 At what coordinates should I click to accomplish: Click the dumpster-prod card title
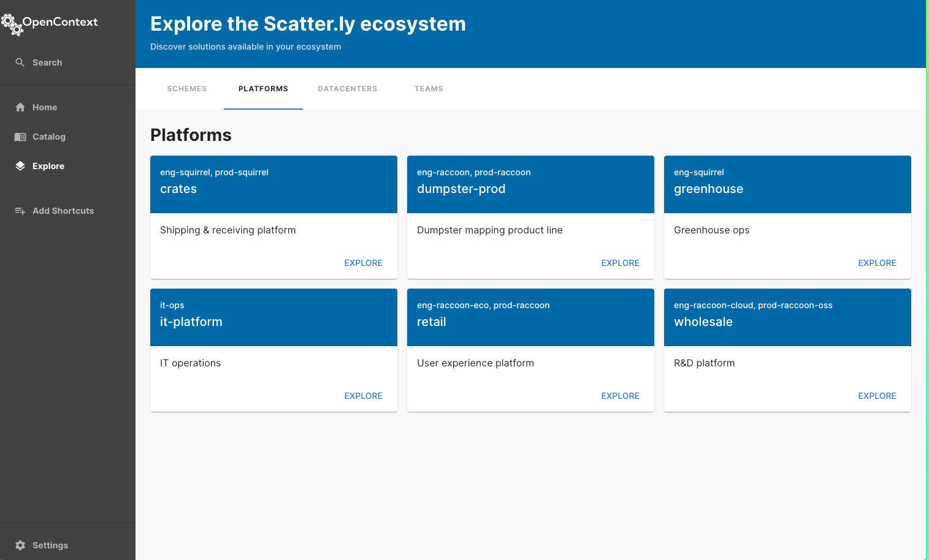(461, 189)
